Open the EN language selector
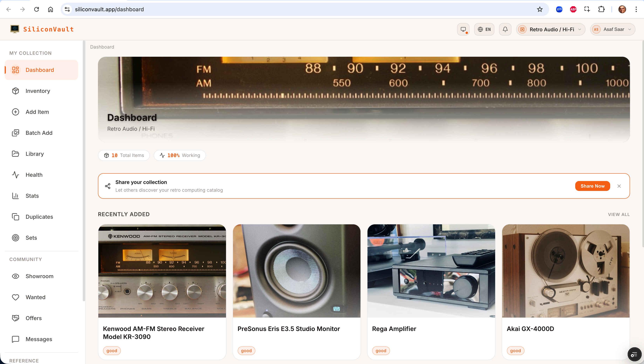The width and height of the screenshot is (644, 364). (x=484, y=29)
